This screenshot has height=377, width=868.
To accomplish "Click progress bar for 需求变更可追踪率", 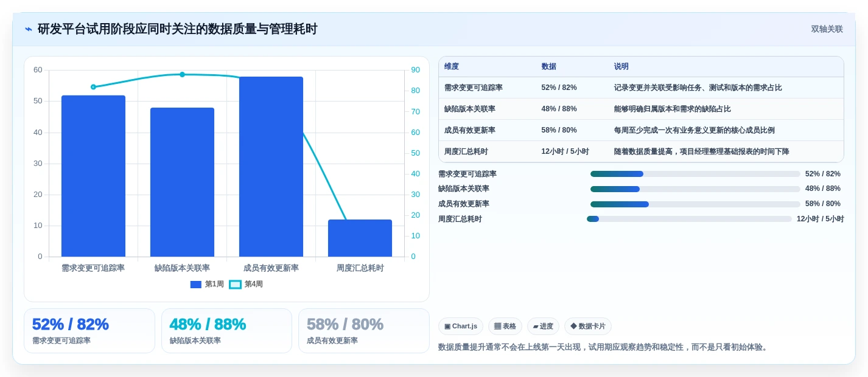I will (x=695, y=174).
